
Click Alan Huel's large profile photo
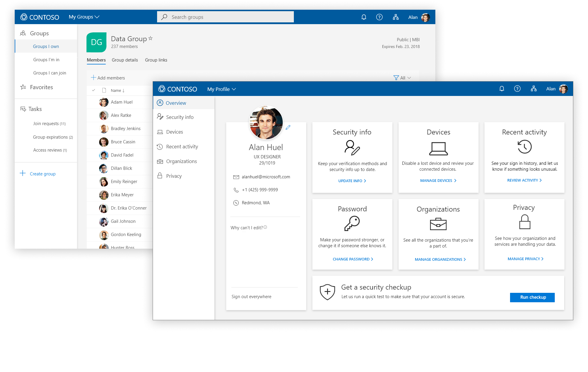pos(266,123)
